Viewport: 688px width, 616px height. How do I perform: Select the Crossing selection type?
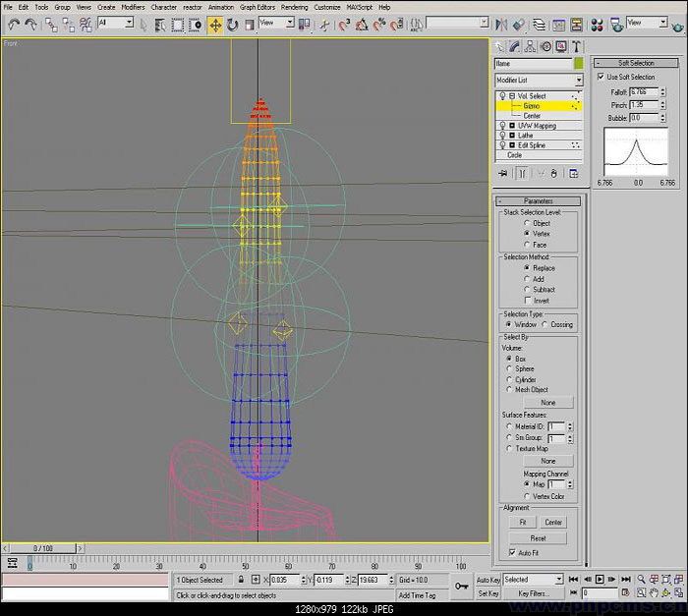(x=545, y=324)
